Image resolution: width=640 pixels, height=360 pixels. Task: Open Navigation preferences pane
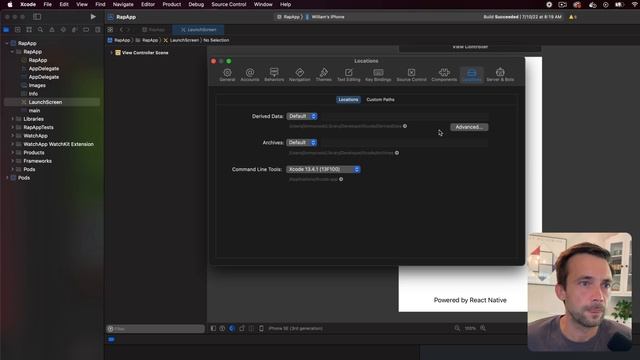point(300,75)
